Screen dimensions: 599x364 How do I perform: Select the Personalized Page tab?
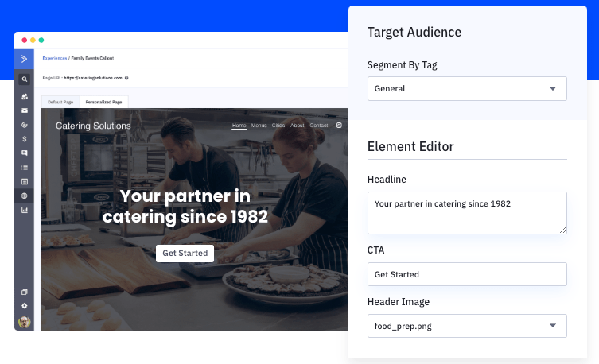pyautogui.click(x=105, y=102)
